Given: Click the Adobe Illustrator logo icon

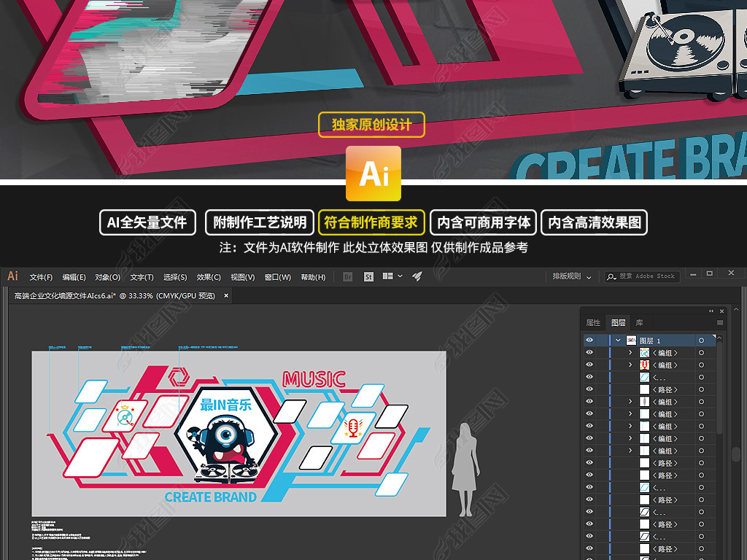Looking at the screenshot, I should click(x=12, y=276).
